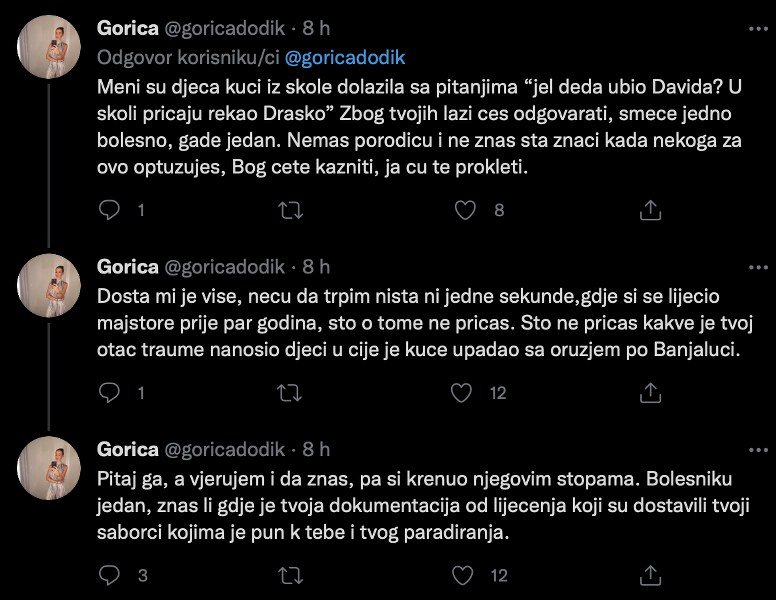Like the last tweet starting 'Pitaj ga'

tap(464, 576)
